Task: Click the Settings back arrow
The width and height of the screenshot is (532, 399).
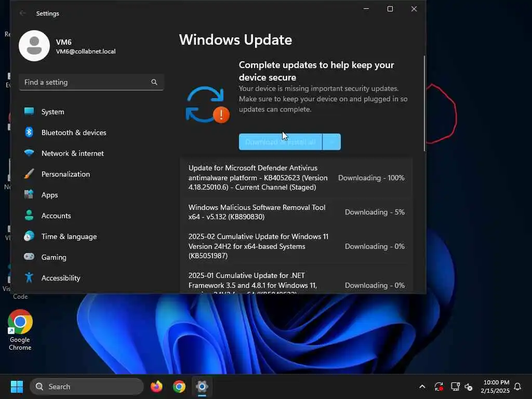Action: pyautogui.click(x=23, y=13)
